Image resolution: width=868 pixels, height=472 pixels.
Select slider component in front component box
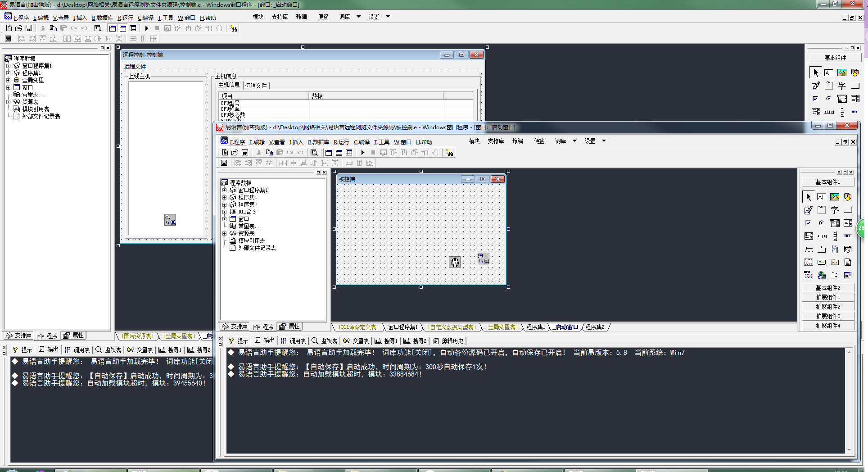click(809, 249)
